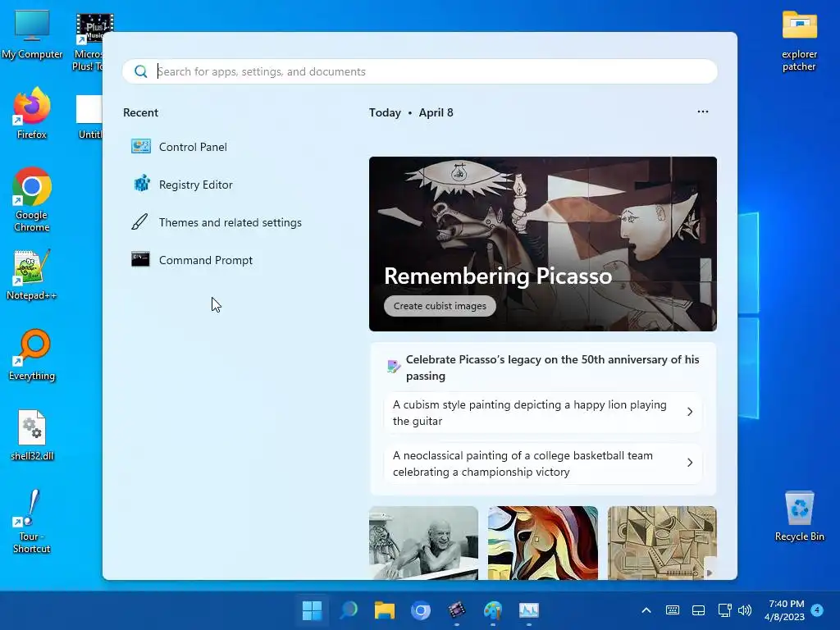Open the clock showing 7:40 PM
The image size is (840, 630).
pyautogui.click(x=784, y=610)
